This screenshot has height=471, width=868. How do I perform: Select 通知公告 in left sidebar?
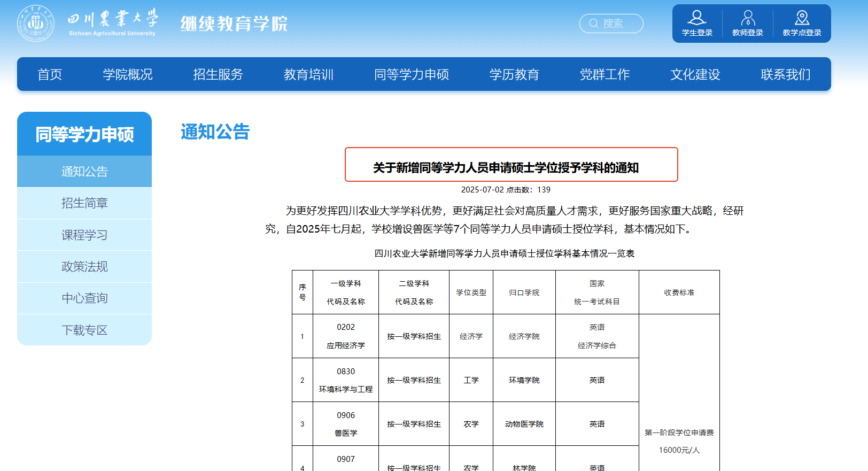click(x=84, y=172)
